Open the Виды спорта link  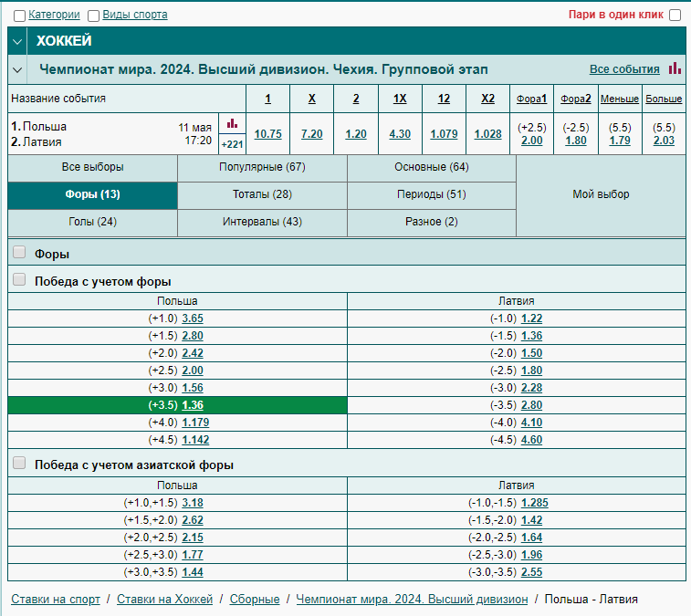click(x=135, y=15)
